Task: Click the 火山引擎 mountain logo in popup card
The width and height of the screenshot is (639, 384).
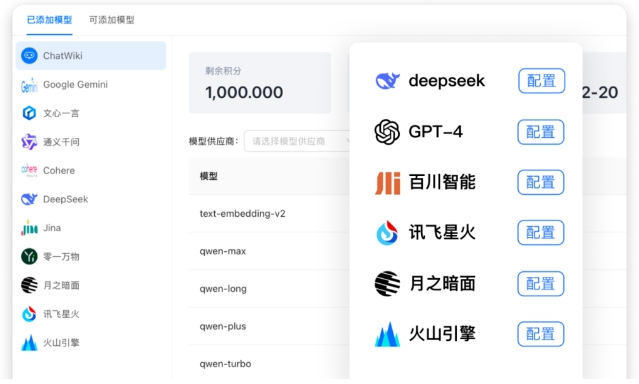Action: pos(387,335)
